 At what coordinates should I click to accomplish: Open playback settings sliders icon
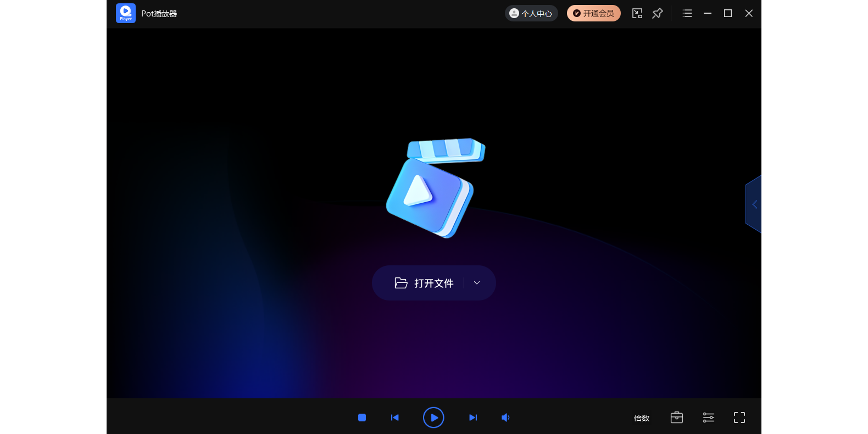[x=709, y=418]
